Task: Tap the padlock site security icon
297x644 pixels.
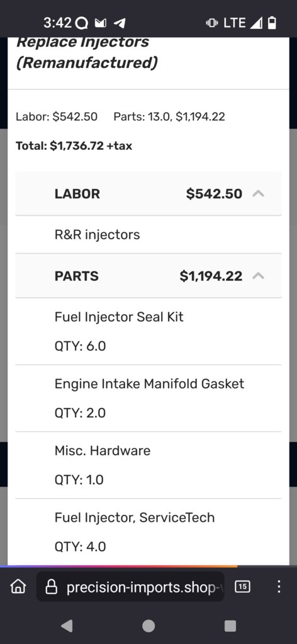Action: (52, 587)
